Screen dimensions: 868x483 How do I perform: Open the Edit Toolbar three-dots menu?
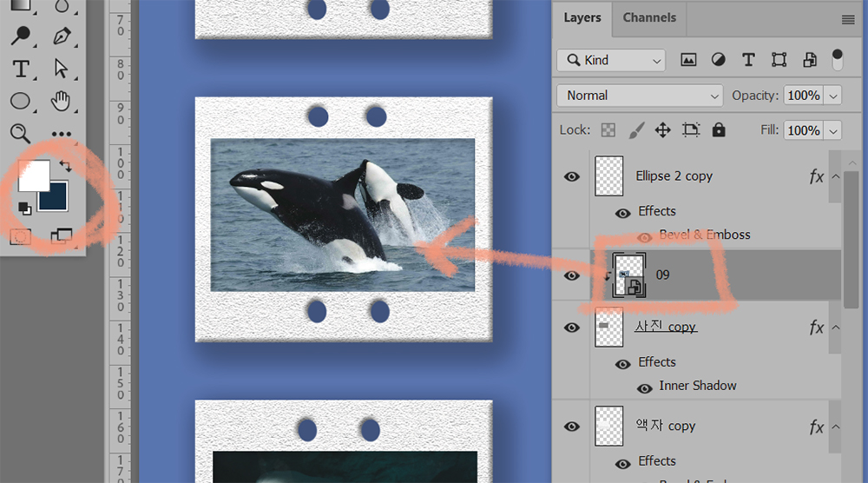62,134
